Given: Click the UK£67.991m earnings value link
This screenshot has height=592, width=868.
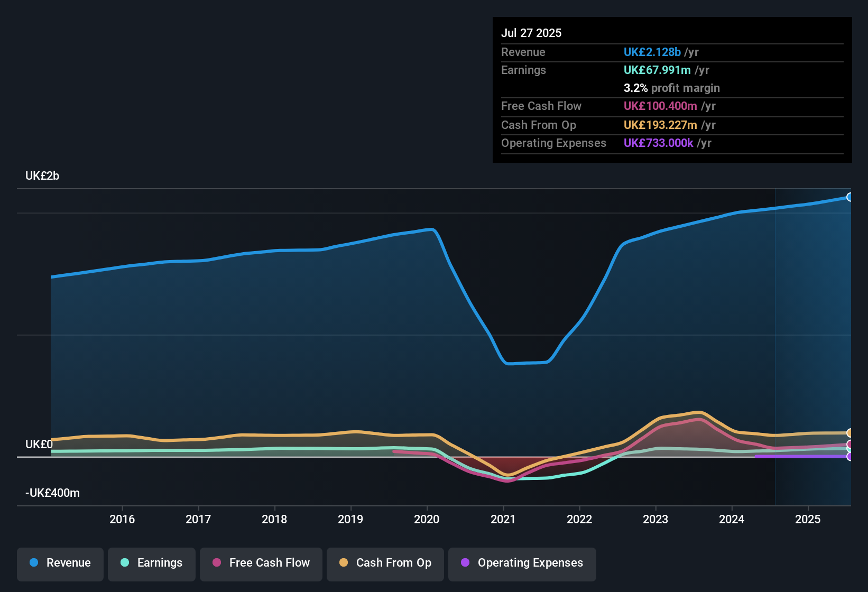Looking at the screenshot, I should [657, 70].
